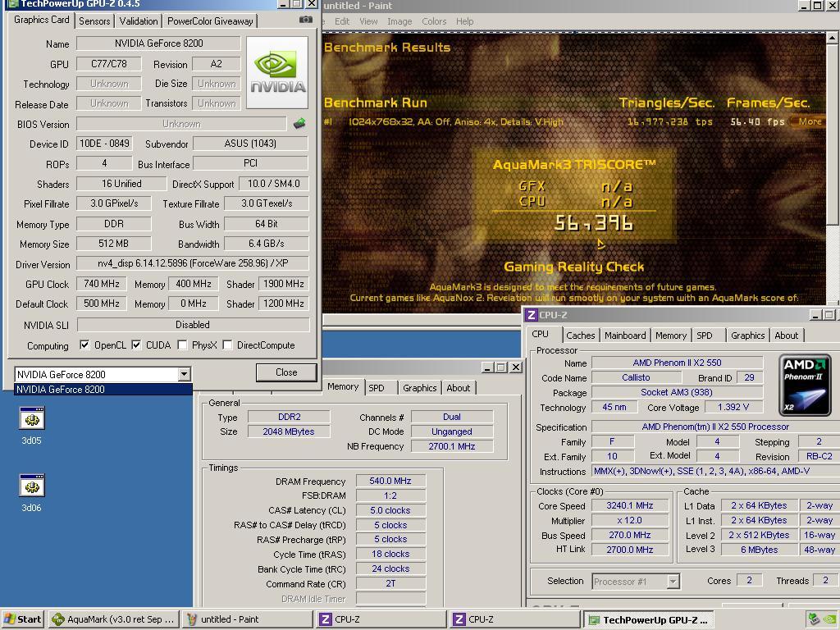Click the AquaMark score 56,396

click(x=594, y=223)
